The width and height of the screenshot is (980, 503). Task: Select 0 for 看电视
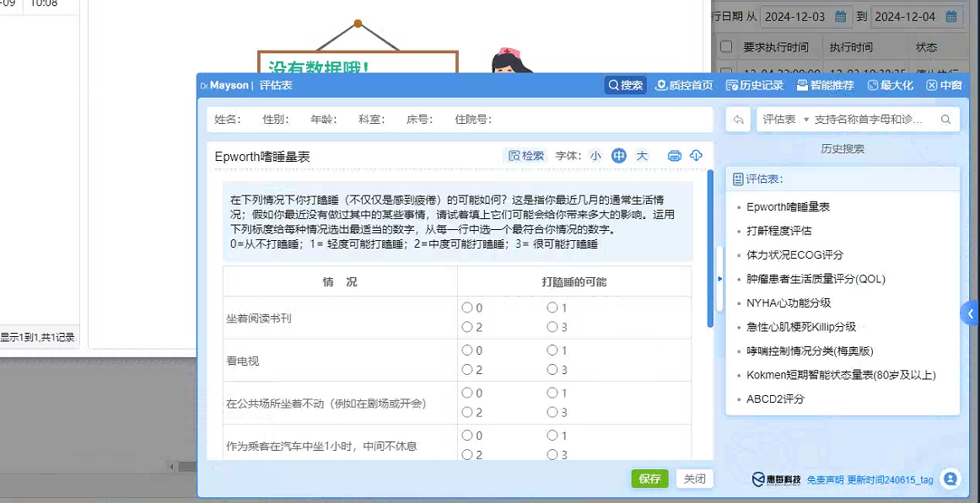[467, 350]
